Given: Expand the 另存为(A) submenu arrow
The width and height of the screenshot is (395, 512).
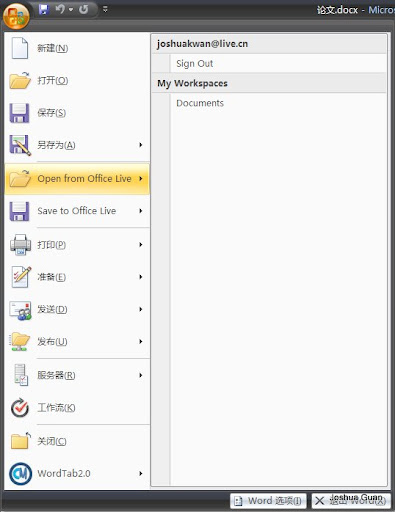Looking at the screenshot, I should pyautogui.click(x=141, y=145).
